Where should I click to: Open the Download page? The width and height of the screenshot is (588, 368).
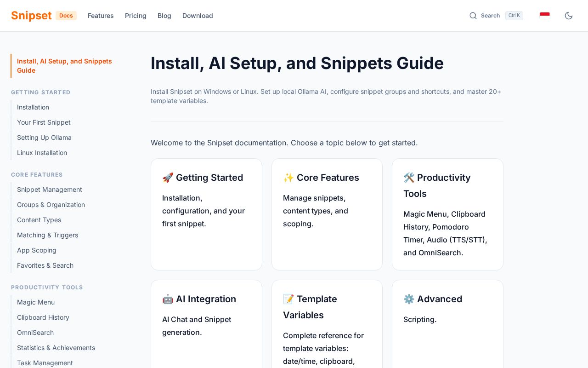point(198,16)
